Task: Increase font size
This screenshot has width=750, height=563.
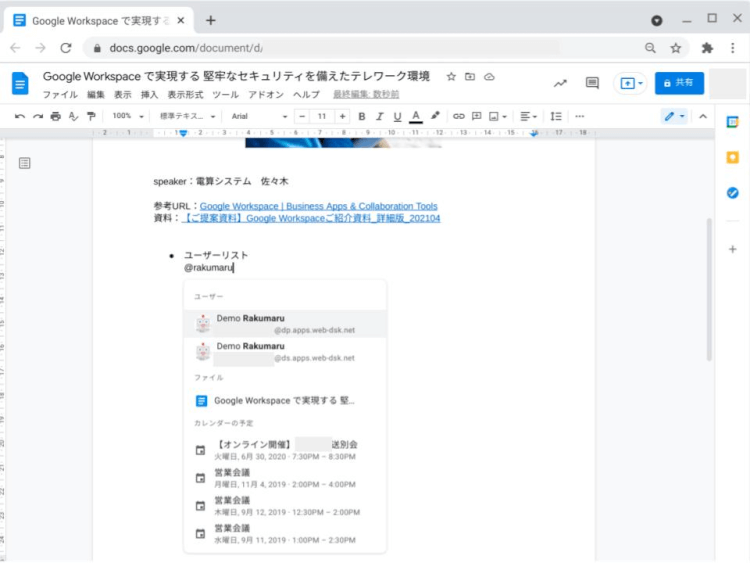Action: 342,116
